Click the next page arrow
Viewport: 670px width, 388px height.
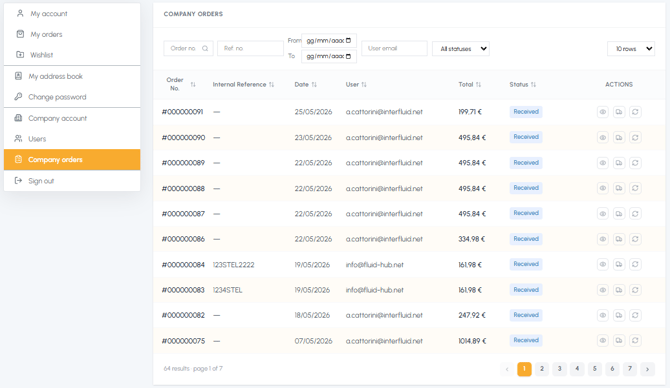point(647,369)
